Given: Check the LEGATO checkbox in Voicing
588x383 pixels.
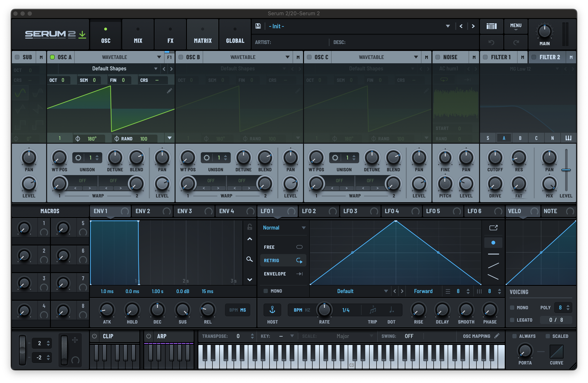Looking at the screenshot, I should click(x=512, y=320).
